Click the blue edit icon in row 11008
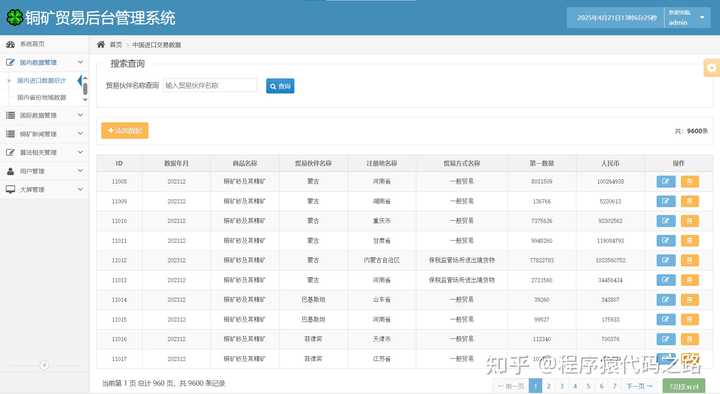This screenshot has height=394, width=720. click(x=666, y=181)
